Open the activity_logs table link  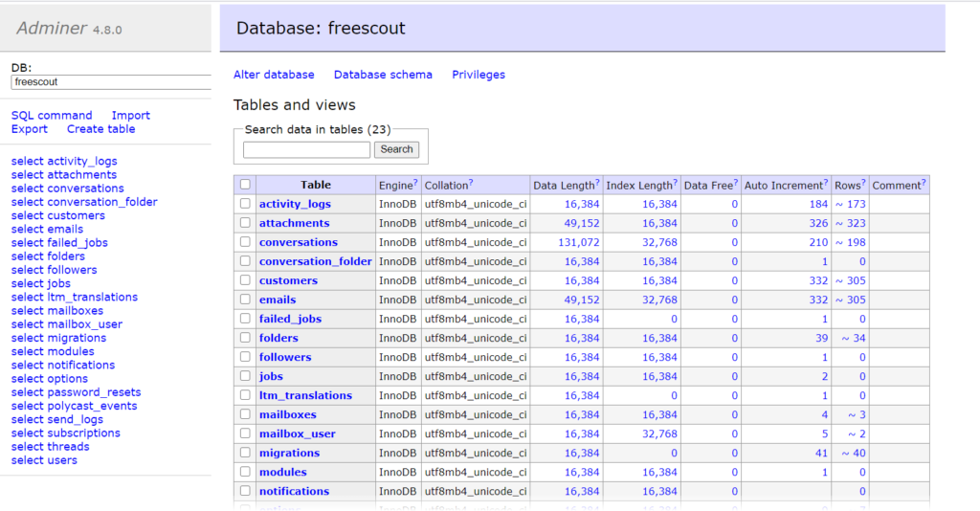click(x=295, y=204)
